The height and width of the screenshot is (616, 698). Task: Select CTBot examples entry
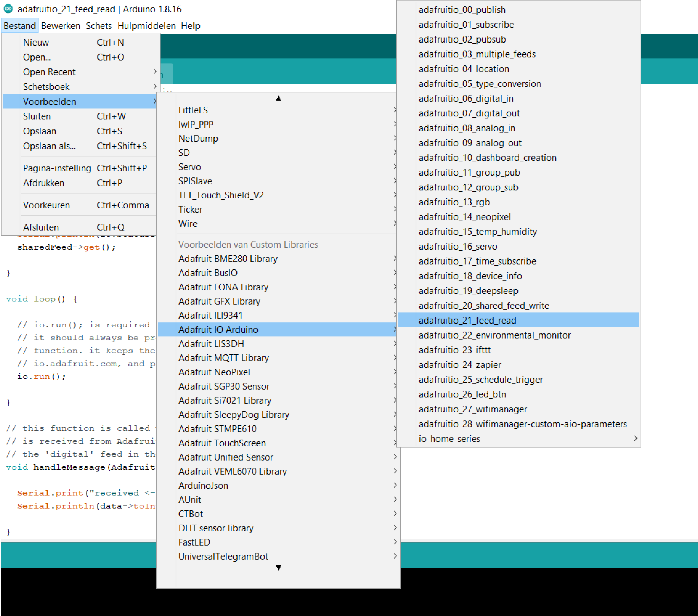click(x=278, y=514)
